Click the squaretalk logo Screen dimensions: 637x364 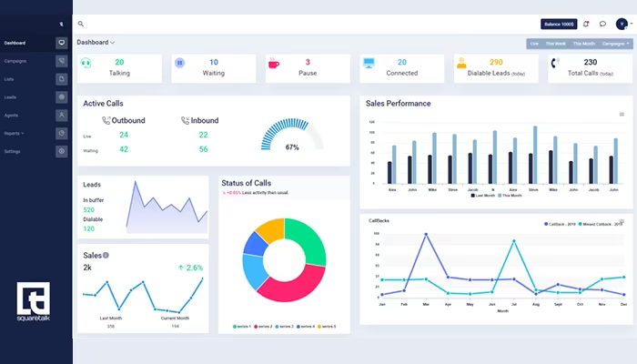tap(34, 301)
